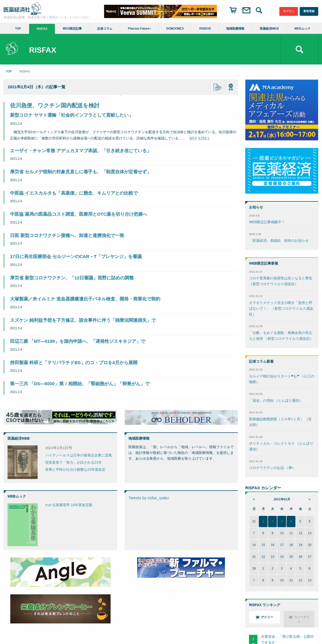Open the shopping cart icon
This screenshot has width=322, height=644.
click(233, 10)
